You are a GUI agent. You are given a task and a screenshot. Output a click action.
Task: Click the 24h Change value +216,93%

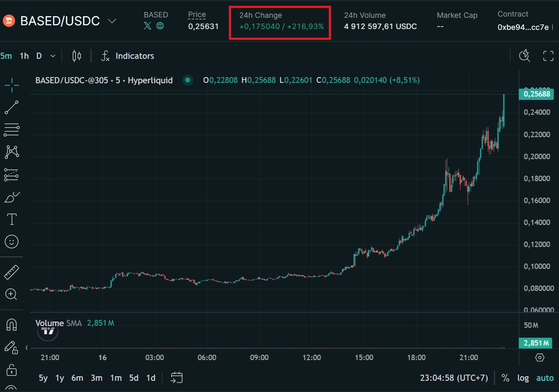point(305,27)
